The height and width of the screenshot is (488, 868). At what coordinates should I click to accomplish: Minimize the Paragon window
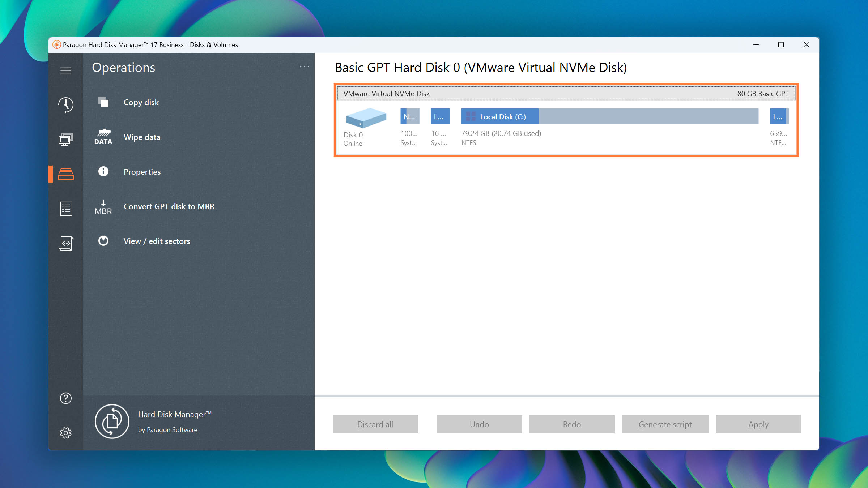click(x=756, y=44)
